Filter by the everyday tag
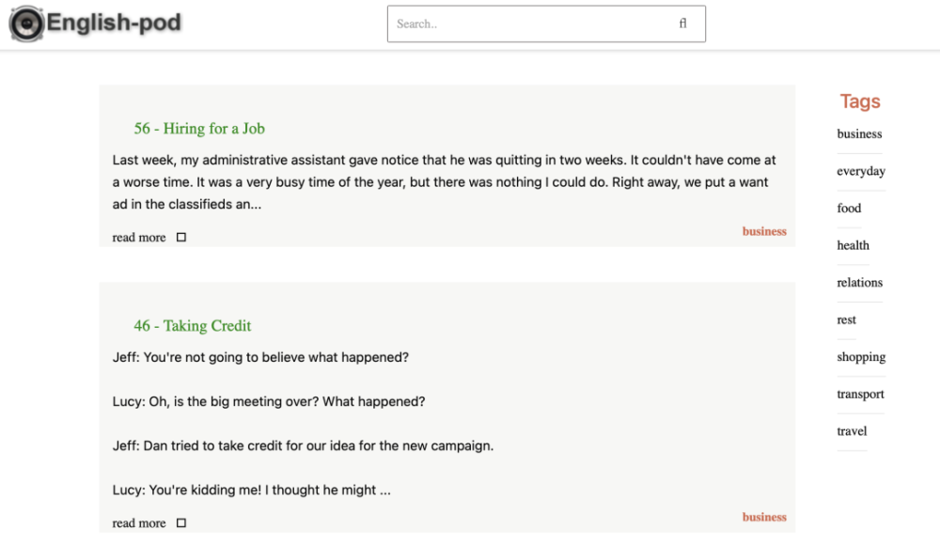 861,171
